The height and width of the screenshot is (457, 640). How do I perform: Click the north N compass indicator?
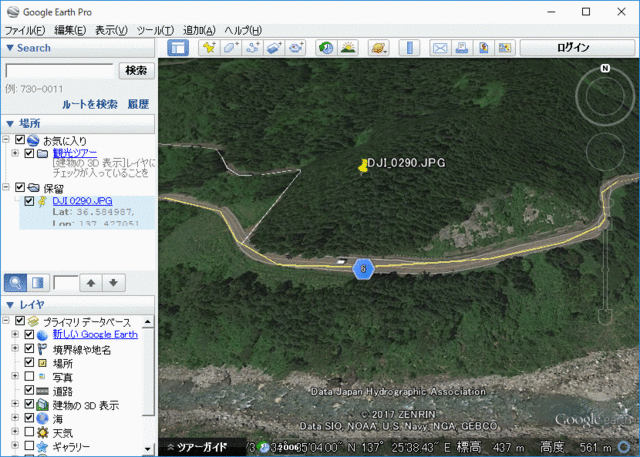[605, 68]
